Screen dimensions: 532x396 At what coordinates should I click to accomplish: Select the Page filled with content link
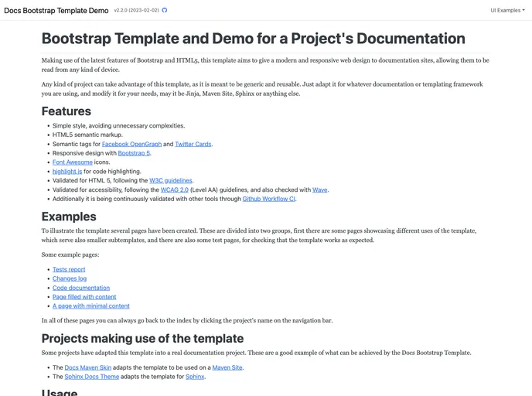pyautogui.click(x=84, y=297)
